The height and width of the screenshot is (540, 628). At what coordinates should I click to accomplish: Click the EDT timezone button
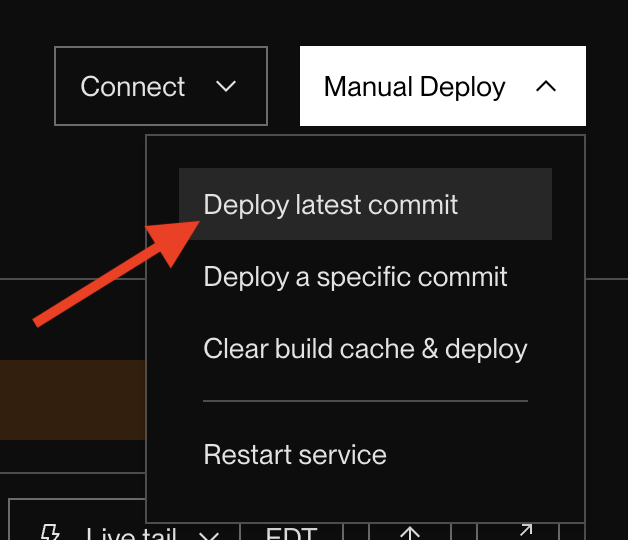(x=292, y=532)
